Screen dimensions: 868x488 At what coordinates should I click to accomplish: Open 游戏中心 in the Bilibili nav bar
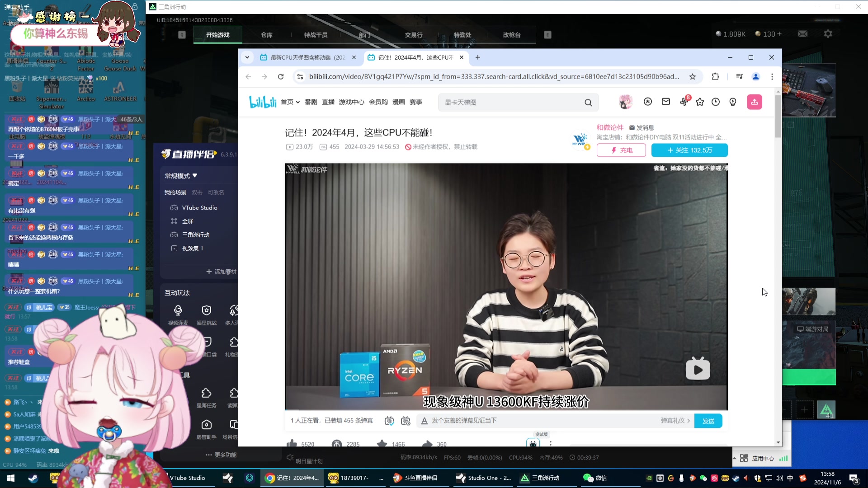pos(352,102)
